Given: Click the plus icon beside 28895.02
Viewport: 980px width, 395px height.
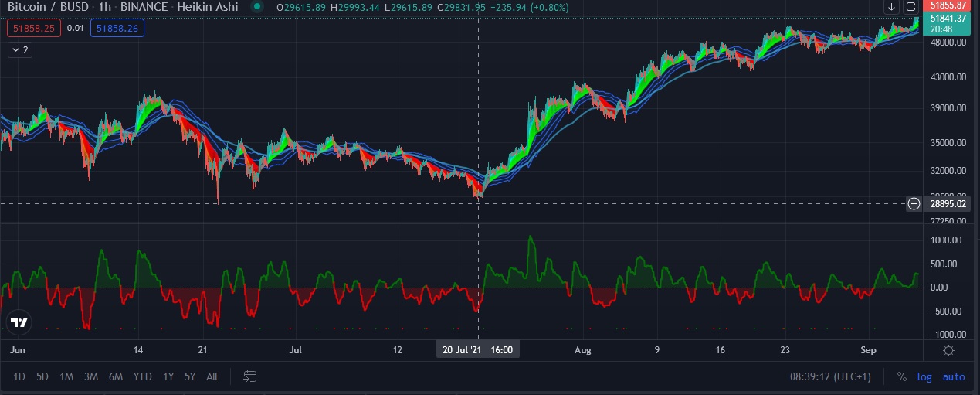Looking at the screenshot, I should point(914,203).
